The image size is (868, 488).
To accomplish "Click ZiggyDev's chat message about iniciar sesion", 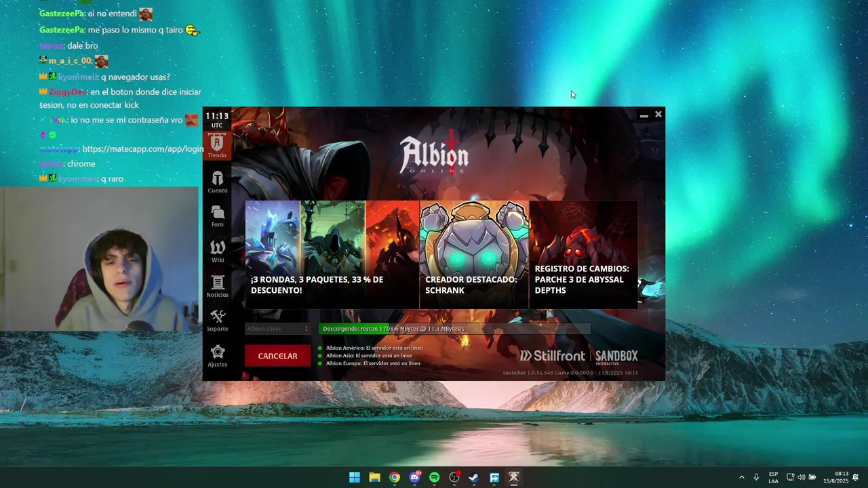I will [x=121, y=98].
